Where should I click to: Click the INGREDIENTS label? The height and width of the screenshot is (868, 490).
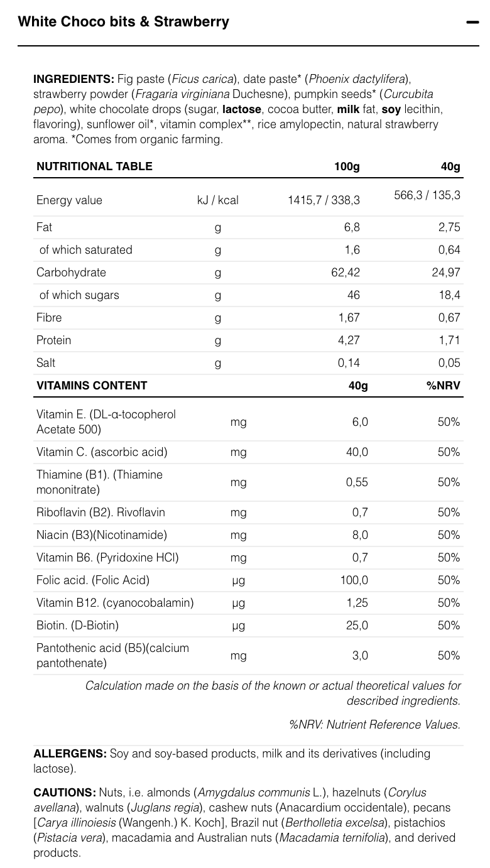[x=73, y=79]
